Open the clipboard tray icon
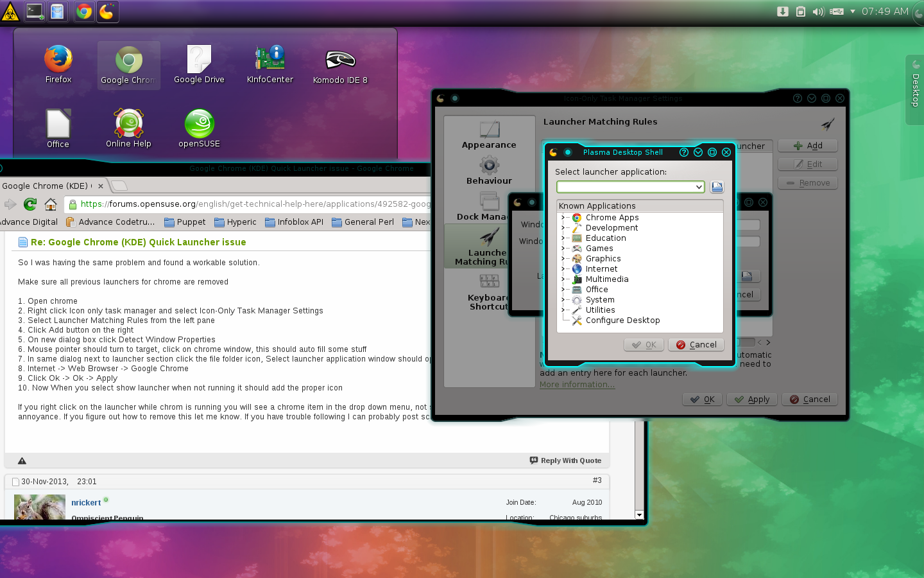Screen dimensions: 924x578 pyautogui.click(x=800, y=12)
